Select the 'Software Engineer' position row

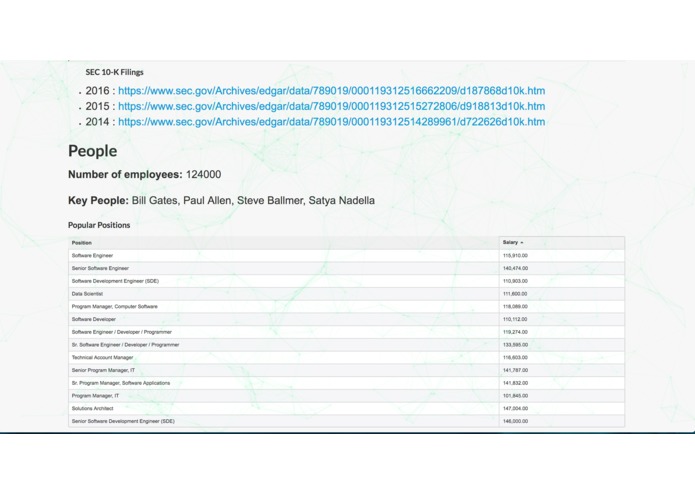click(x=347, y=256)
